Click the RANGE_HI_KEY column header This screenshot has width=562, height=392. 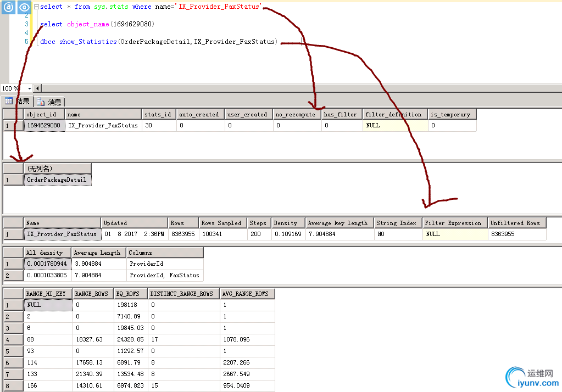pos(48,294)
